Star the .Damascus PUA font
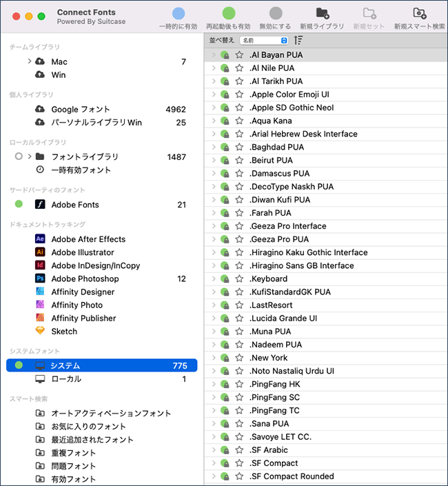 coord(239,173)
